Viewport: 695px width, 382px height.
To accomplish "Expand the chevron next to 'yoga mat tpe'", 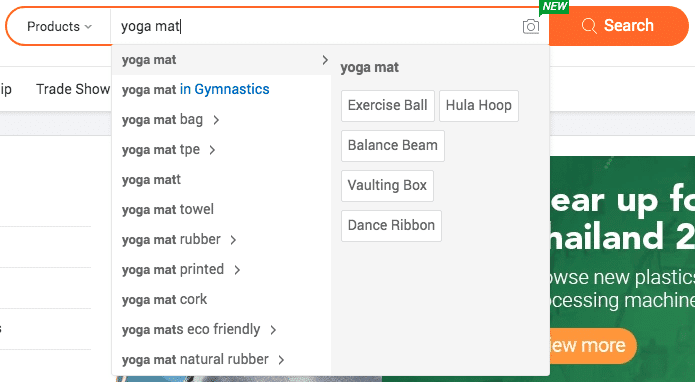I will 212,150.
